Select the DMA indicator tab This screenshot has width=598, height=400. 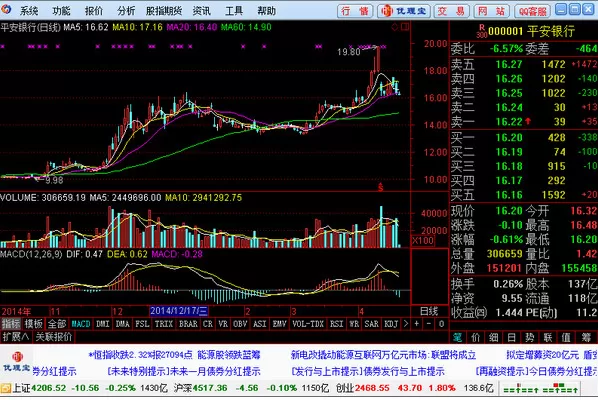click(x=122, y=324)
